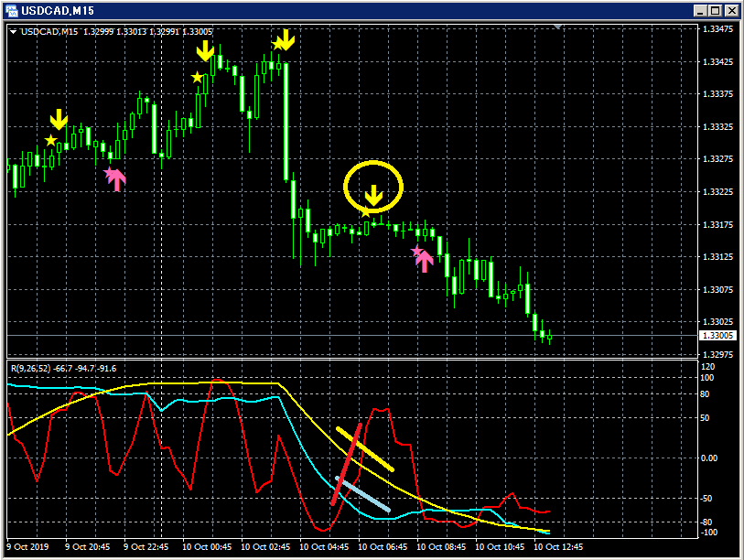This screenshot has height=560, width=744.
Task: Click the price scale value 1.33325
Action: [717, 126]
